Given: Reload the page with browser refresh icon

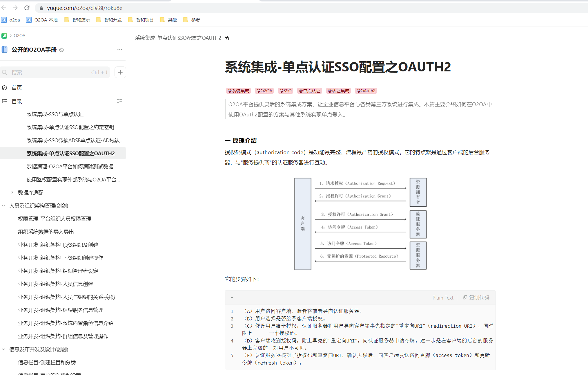Looking at the screenshot, I should (27, 8).
